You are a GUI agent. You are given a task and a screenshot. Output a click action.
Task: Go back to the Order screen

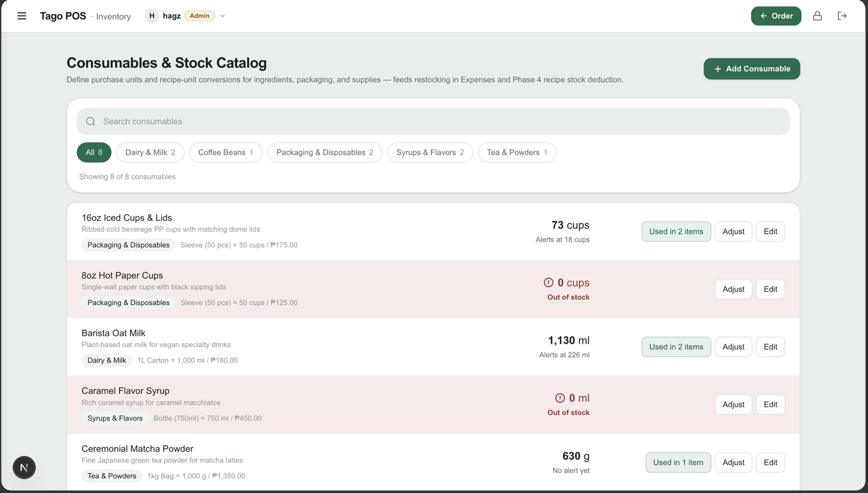(x=776, y=16)
